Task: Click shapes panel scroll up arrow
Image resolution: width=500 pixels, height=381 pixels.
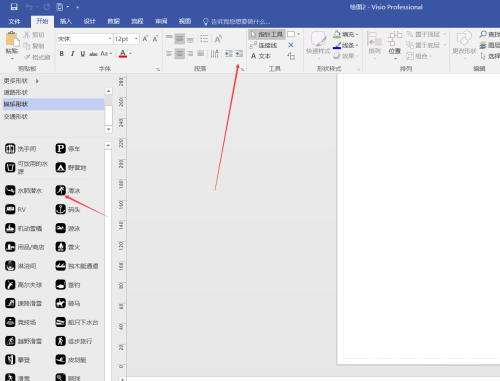Action: click(x=108, y=145)
